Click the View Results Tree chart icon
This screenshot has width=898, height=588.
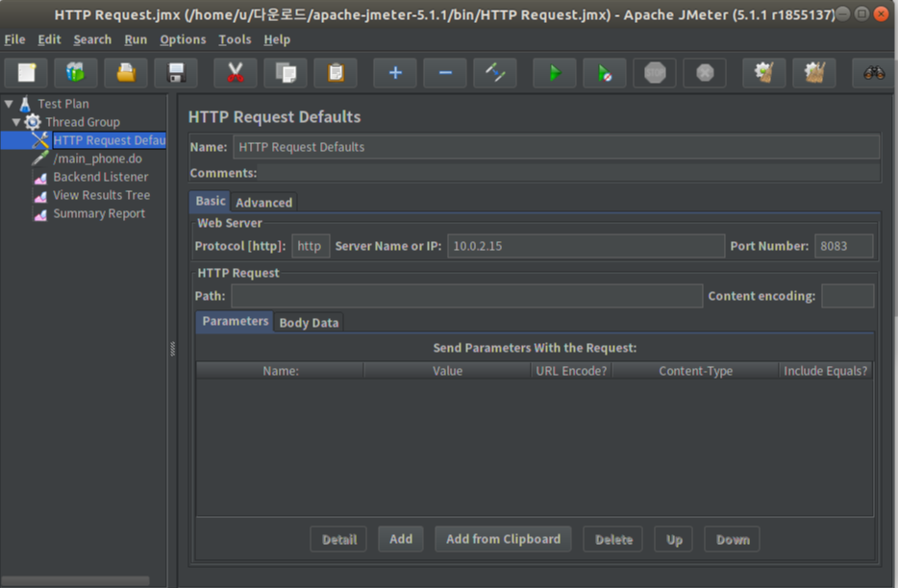(40, 196)
